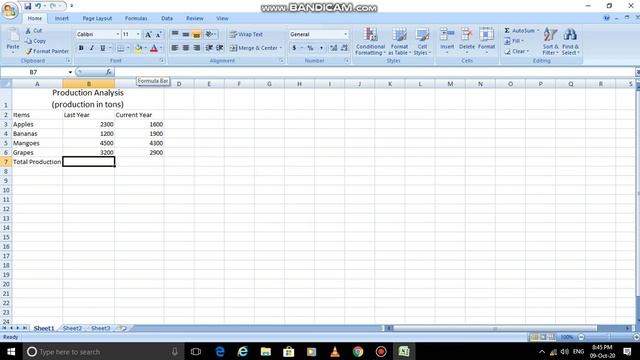Switch to the Data tab
This screenshot has height=360, width=640.
coord(167,18)
